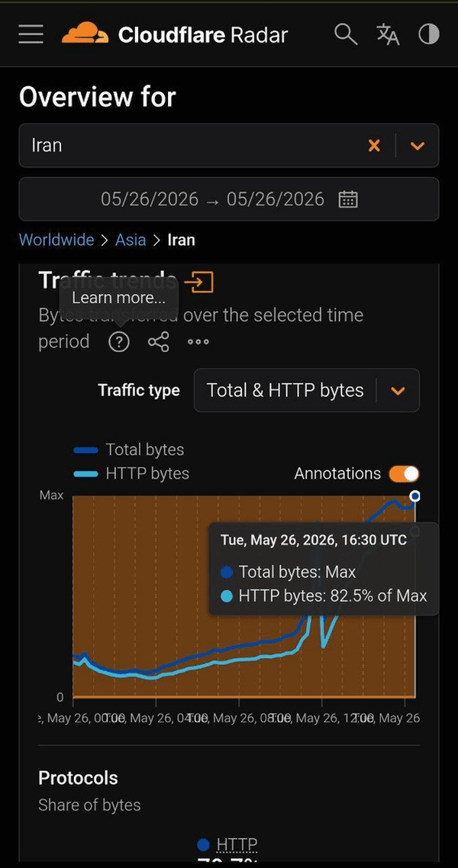Click the Cloudflare cloud logo
The width and height of the screenshot is (458, 868).
85,34
